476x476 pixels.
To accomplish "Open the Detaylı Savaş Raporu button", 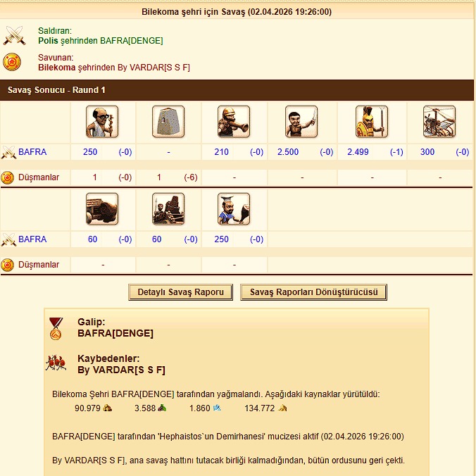I will pos(181,292).
